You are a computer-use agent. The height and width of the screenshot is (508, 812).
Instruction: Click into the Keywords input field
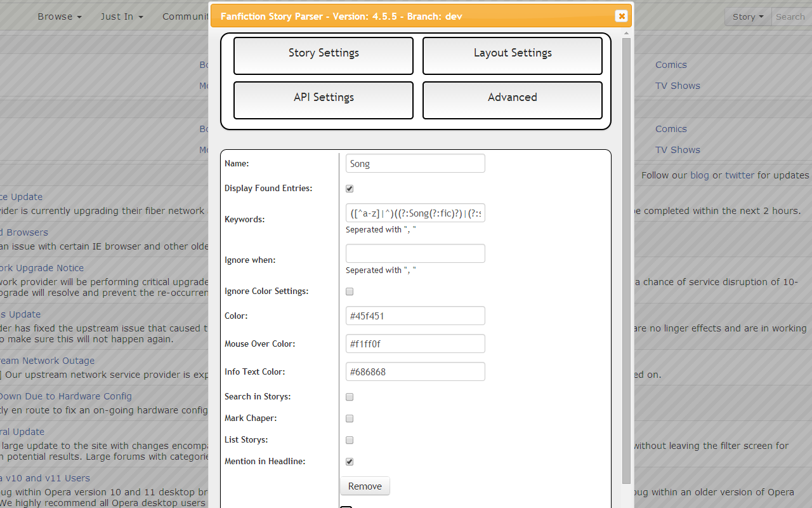[x=416, y=213]
